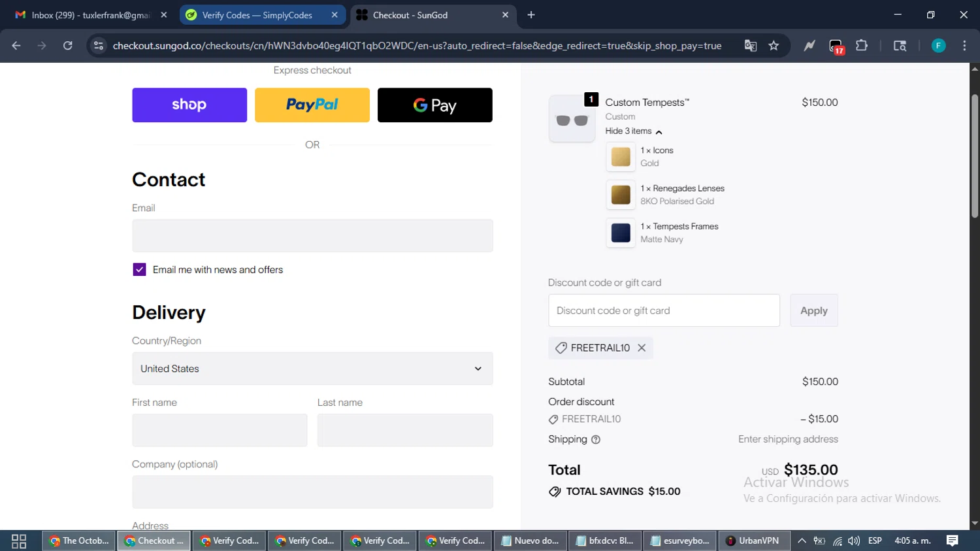This screenshot has width=980, height=551.
Task: Click the Company (optional) input field
Action: pyautogui.click(x=312, y=492)
